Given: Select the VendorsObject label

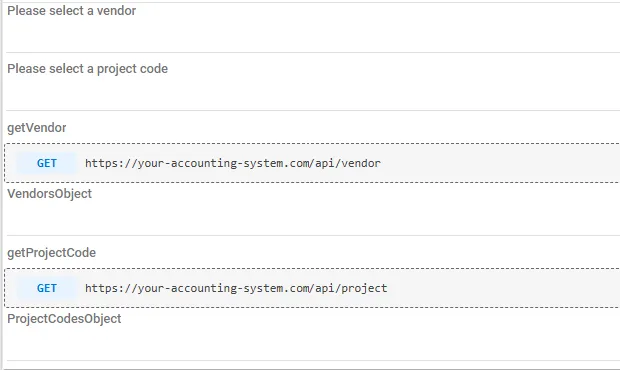Looking at the screenshot, I should pyautogui.click(x=49, y=194).
